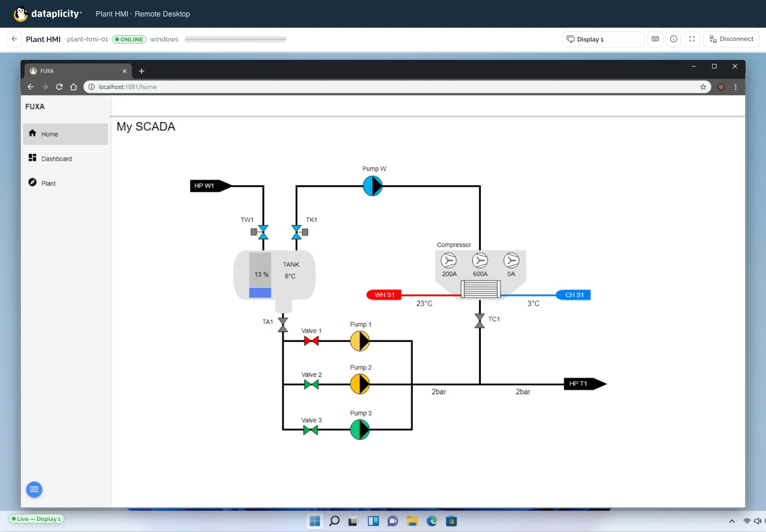Screen dimensions: 766x532
Task: Open the Home sidebar item
Action: [x=65, y=134]
